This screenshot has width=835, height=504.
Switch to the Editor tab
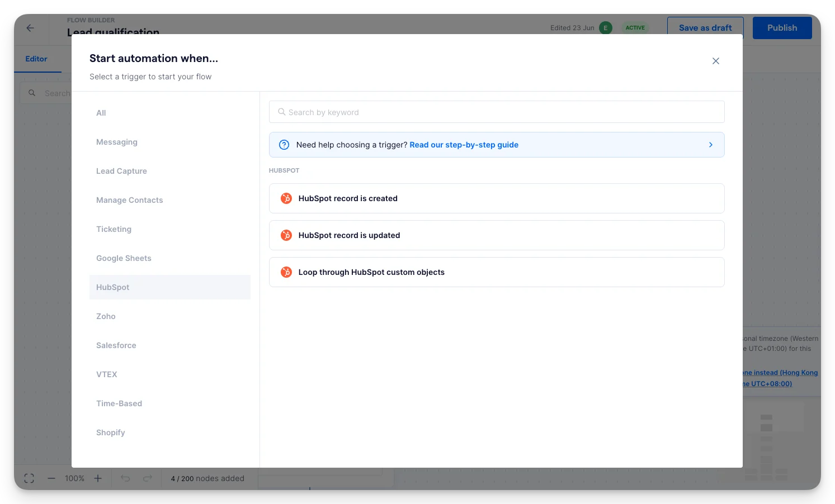click(x=36, y=59)
